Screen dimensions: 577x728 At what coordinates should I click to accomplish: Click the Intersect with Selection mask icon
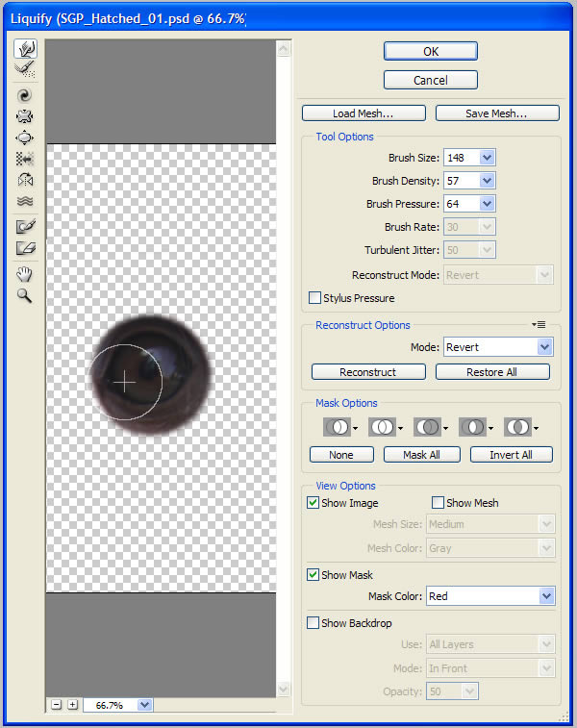click(x=472, y=427)
